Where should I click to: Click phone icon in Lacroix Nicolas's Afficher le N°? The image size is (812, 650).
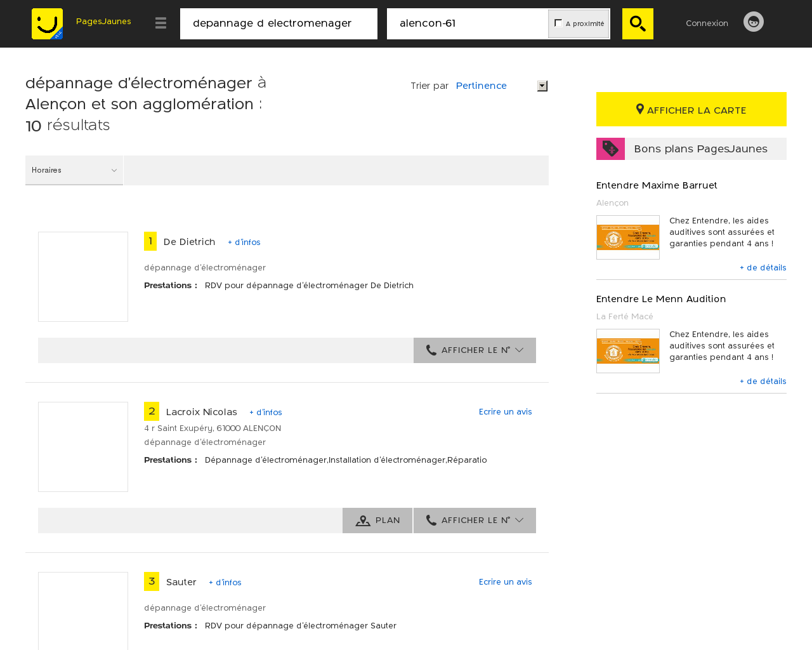click(431, 520)
